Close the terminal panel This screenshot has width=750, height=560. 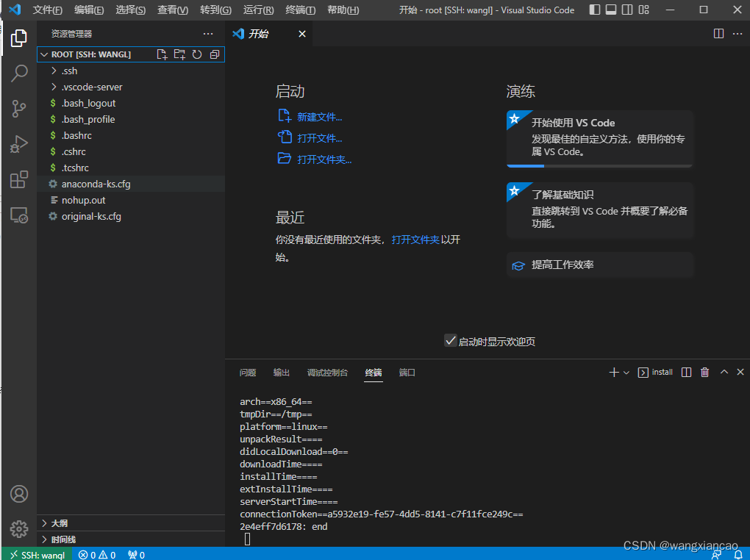740,372
